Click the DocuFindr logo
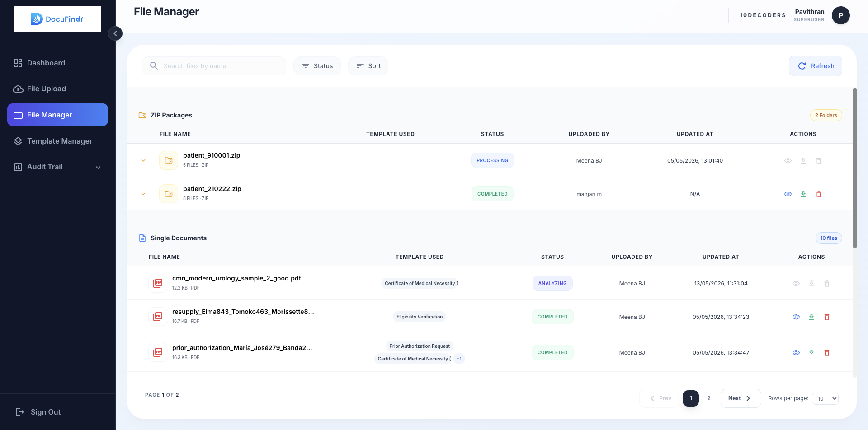The width and height of the screenshot is (868, 430). pos(57,19)
